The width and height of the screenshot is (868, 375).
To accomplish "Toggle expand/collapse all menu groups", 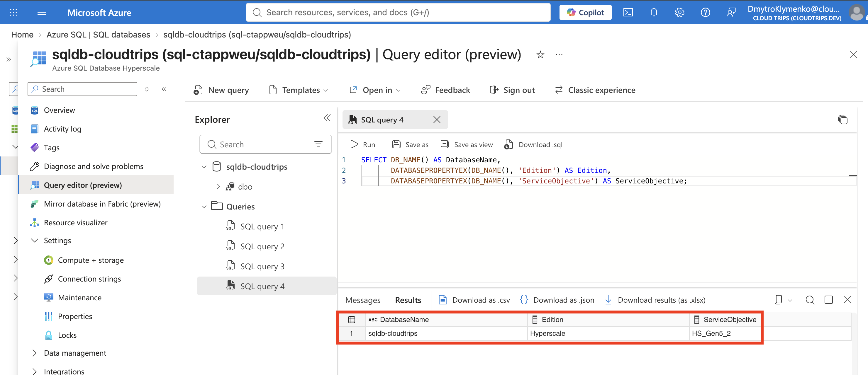I will click(x=147, y=89).
